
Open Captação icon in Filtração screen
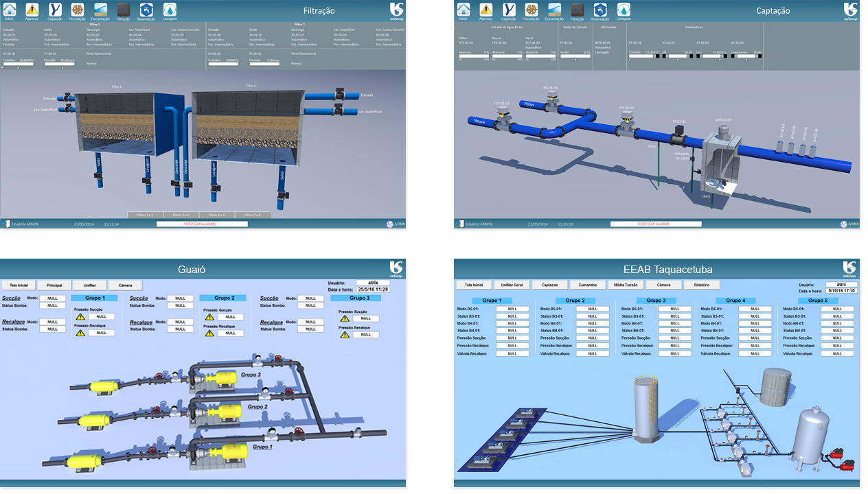(55, 10)
